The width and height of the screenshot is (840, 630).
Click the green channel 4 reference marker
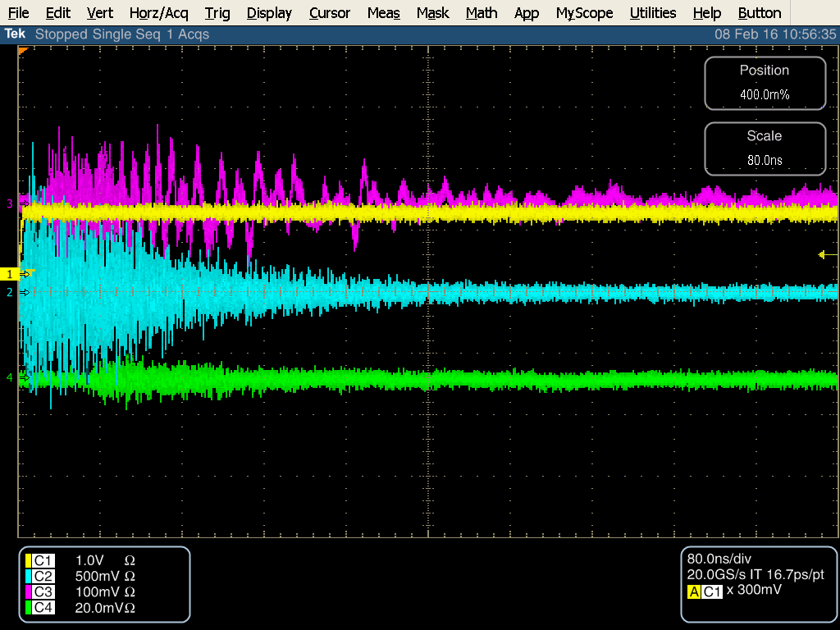[x=11, y=377]
